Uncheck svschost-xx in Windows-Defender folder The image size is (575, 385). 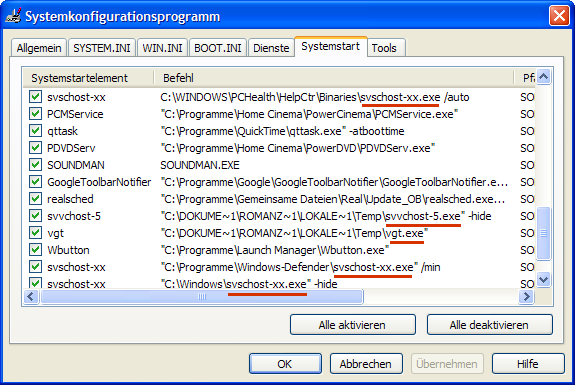[x=36, y=267]
